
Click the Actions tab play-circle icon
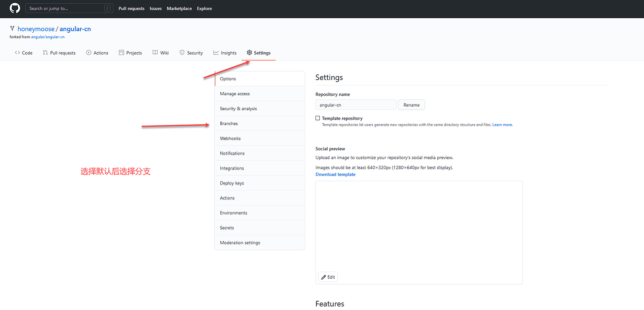89,53
